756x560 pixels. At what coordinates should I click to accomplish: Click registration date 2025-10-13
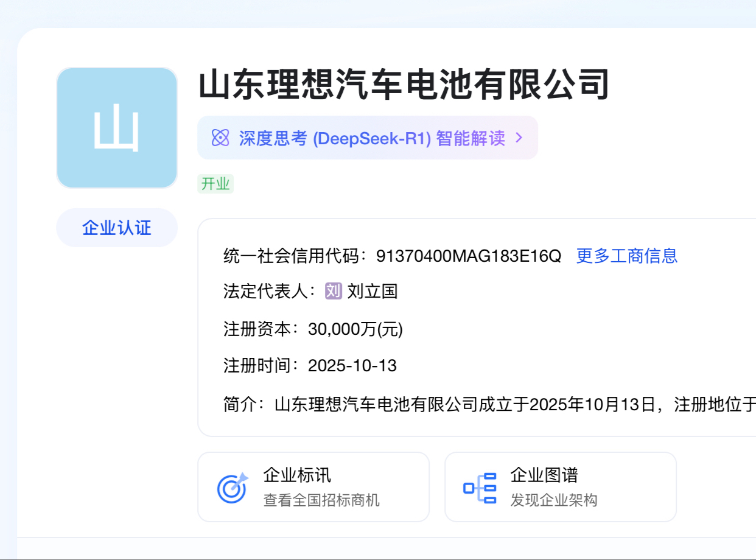tap(352, 366)
